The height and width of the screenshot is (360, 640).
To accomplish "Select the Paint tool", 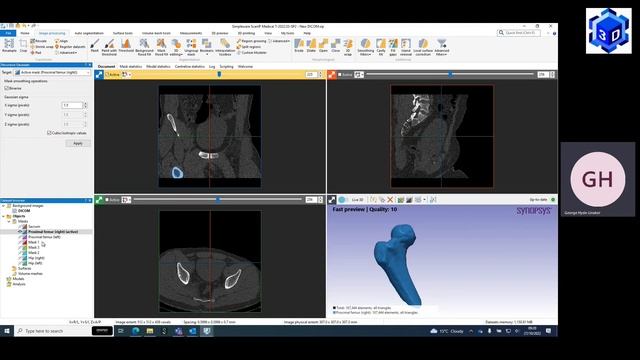I will coord(95,46).
